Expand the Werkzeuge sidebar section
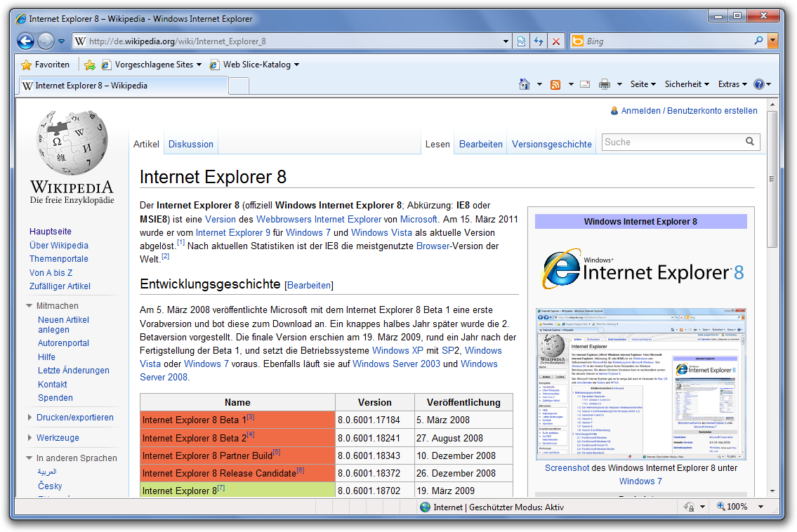797x532 pixels. click(53, 437)
